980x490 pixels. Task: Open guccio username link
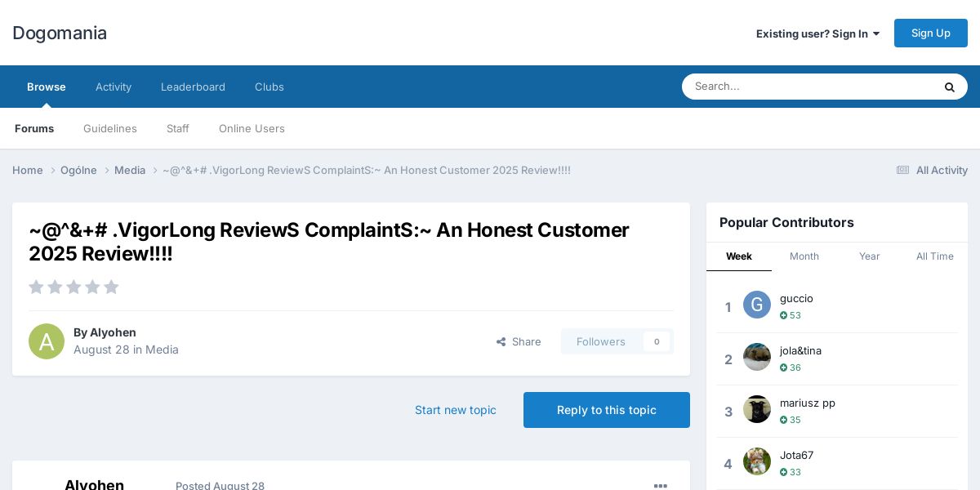[796, 298]
